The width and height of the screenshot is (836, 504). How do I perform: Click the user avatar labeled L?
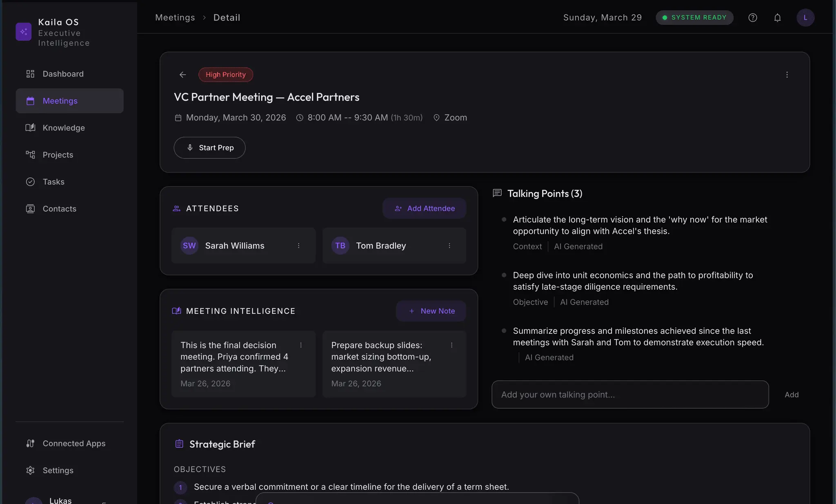pos(805,18)
